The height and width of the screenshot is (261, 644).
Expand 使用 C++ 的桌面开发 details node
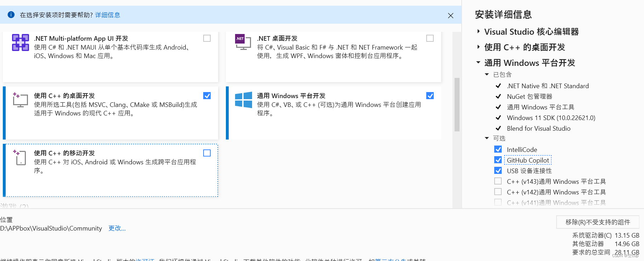pos(478,47)
